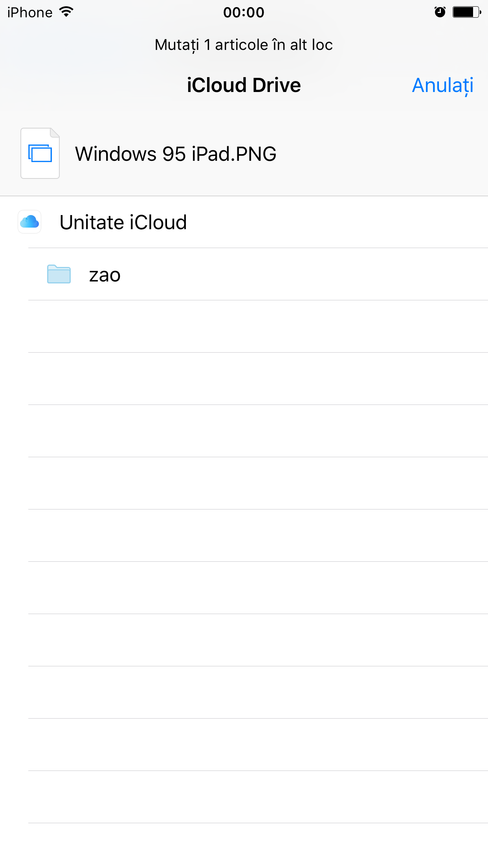The image size is (488, 868).
Task: Select the Unitate iCloud location row
Action: tap(244, 222)
